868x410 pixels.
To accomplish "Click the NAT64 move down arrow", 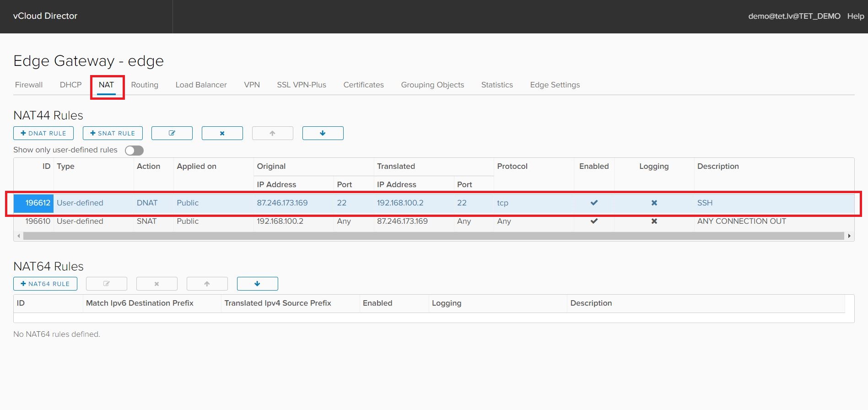I will pos(258,284).
